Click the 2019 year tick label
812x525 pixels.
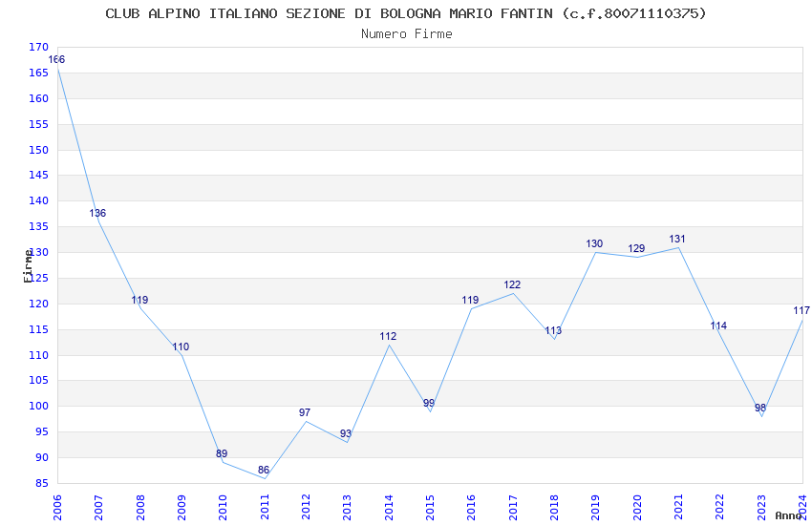click(595, 508)
